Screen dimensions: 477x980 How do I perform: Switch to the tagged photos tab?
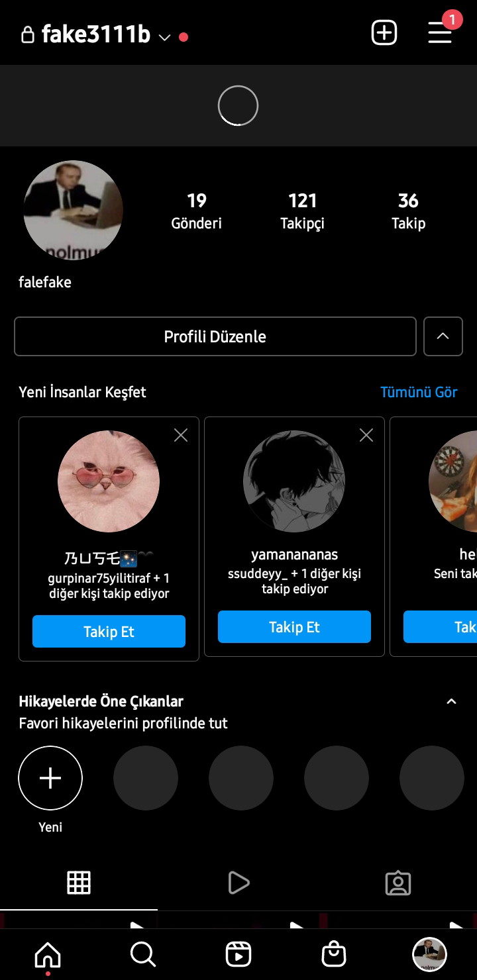pos(398,883)
